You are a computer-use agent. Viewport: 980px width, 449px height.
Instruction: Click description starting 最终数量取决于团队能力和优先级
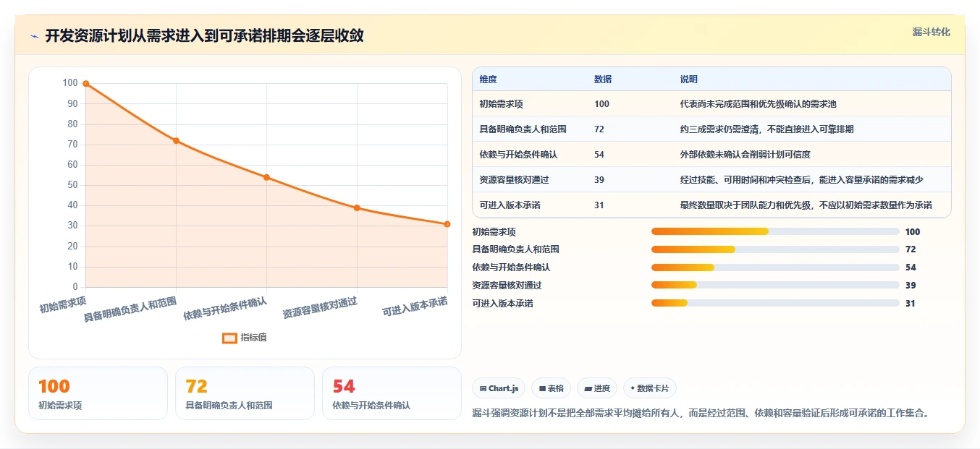click(806, 205)
